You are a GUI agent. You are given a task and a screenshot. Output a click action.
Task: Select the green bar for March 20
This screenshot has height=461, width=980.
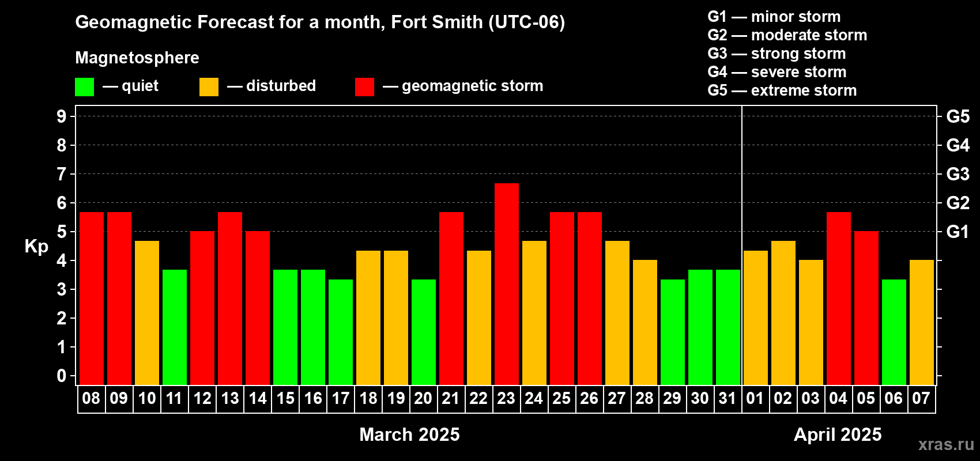coord(424,332)
